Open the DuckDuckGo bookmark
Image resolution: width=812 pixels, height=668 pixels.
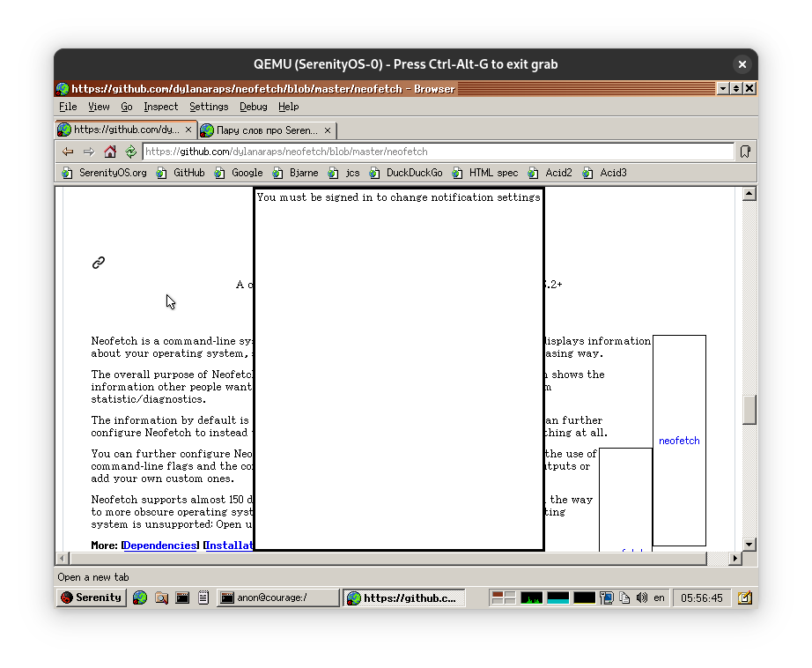[x=405, y=173]
